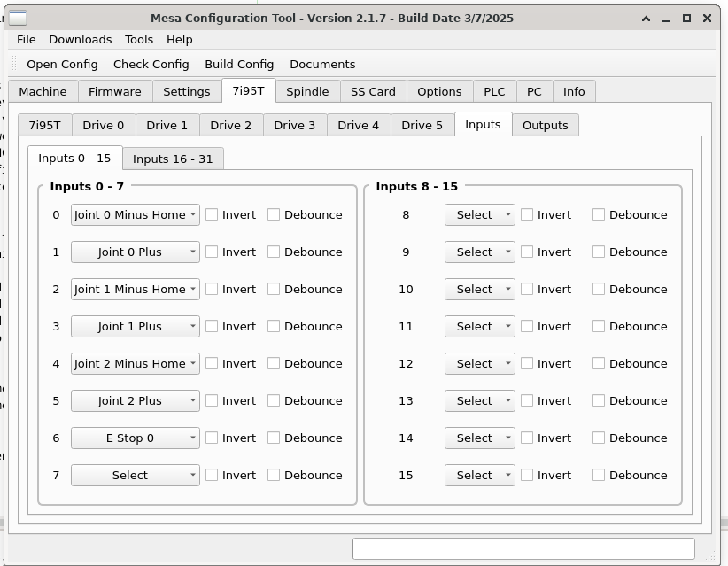This screenshot has width=728, height=566.
Task: Open input 2 dropdown showing Joint 1 Minus Home
Action: pyautogui.click(x=136, y=290)
